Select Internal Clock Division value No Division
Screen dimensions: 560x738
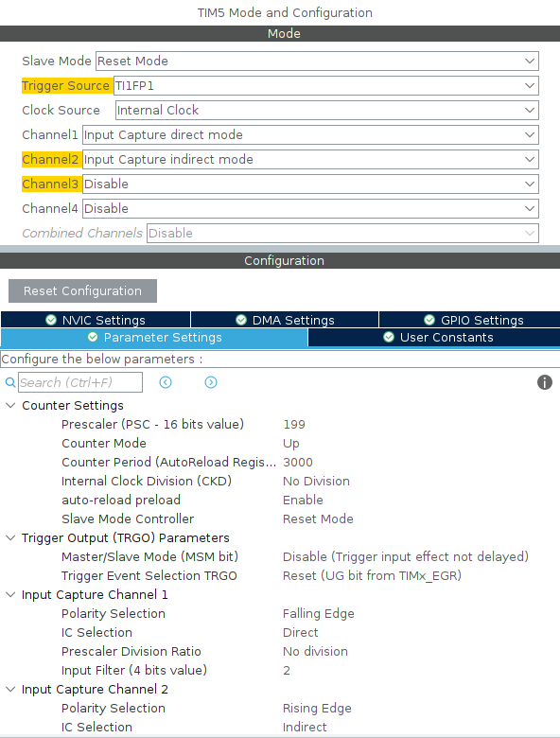pyautogui.click(x=316, y=481)
